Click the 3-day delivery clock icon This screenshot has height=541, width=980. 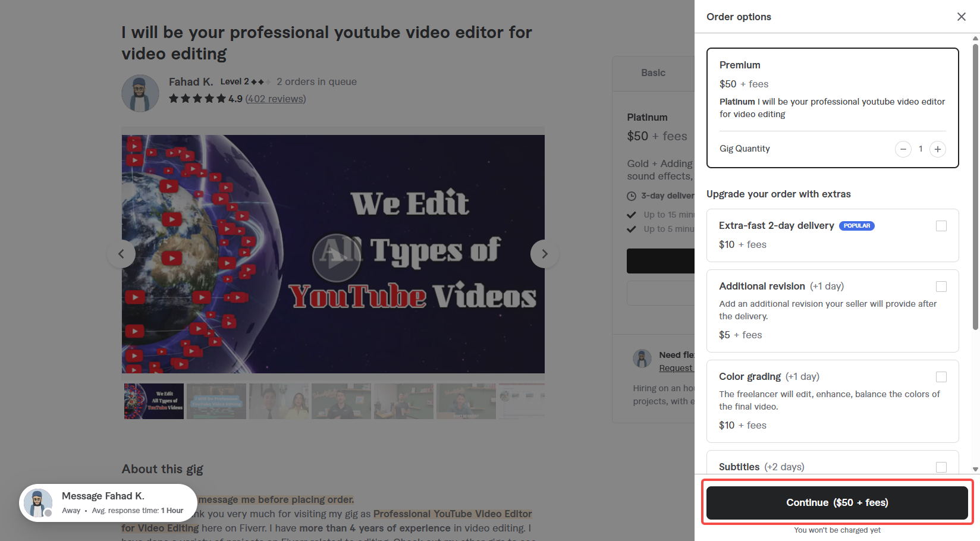pyautogui.click(x=631, y=195)
